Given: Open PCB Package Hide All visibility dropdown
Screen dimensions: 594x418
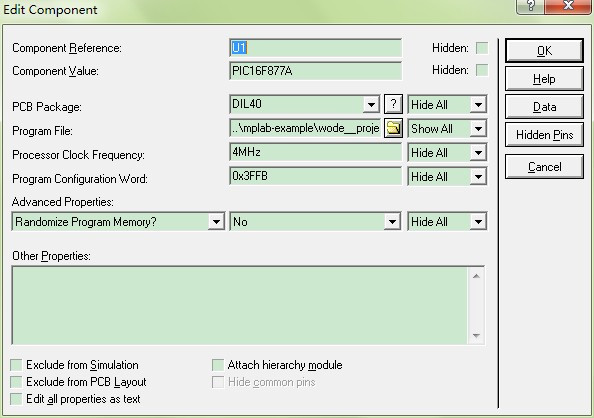Looking at the screenshot, I should click(478, 105).
